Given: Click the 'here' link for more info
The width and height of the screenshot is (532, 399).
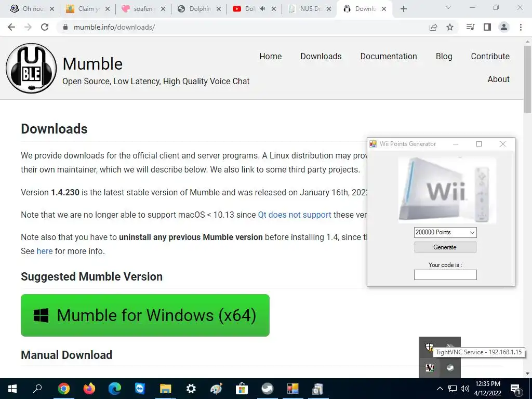Looking at the screenshot, I should click(45, 251).
